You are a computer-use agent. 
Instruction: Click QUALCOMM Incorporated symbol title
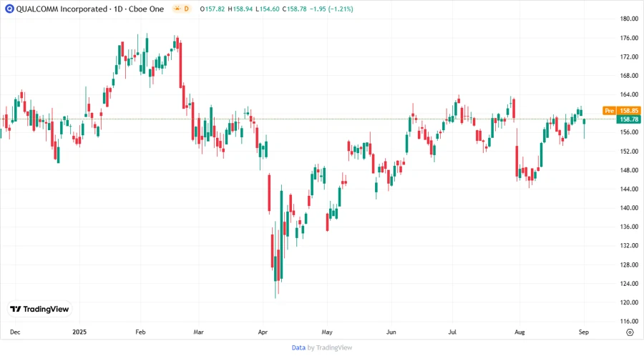tap(62, 9)
